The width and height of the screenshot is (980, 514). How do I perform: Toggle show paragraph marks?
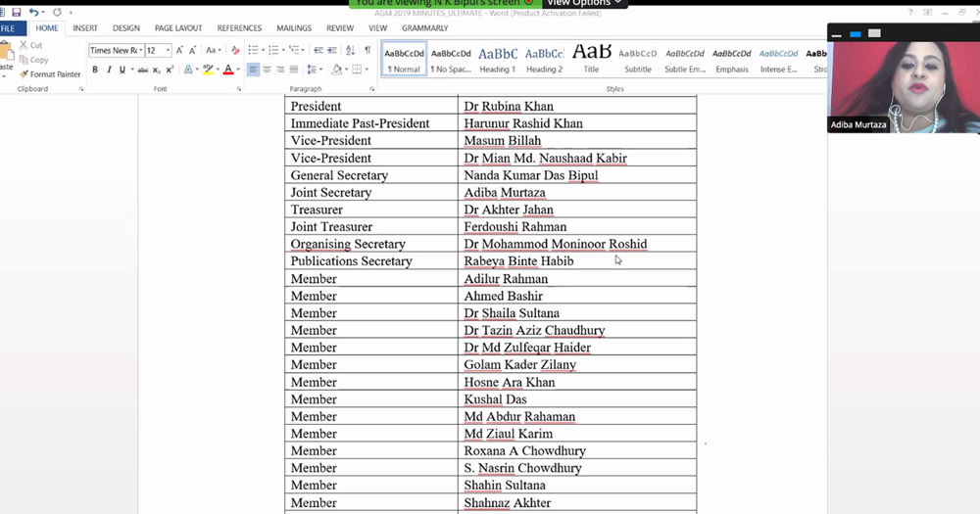[x=367, y=50]
